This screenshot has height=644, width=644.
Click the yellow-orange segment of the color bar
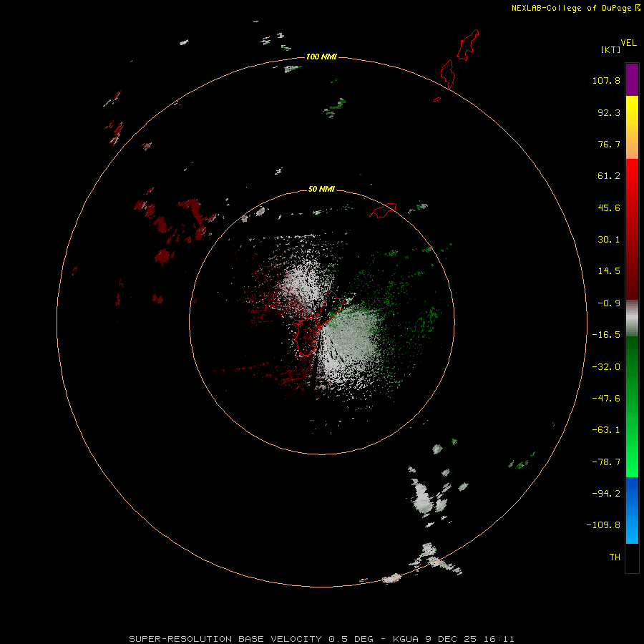pyautogui.click(x=632, y=127)
